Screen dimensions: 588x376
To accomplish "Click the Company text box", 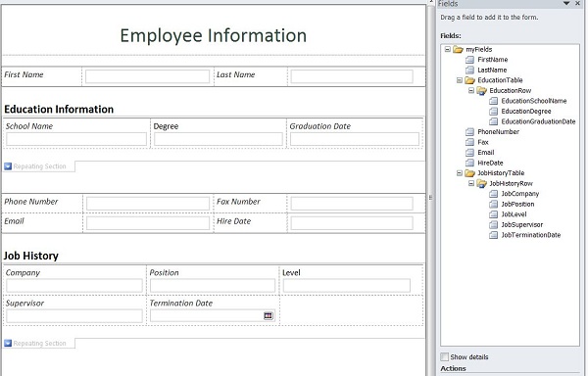I will coord(74,285).
